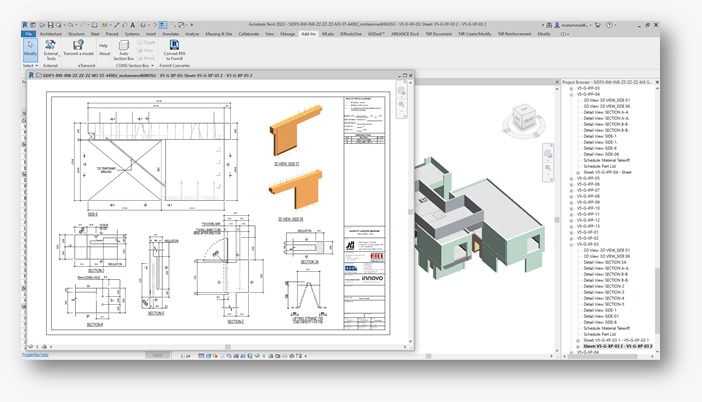Switch to the Architecture ribbon tab
The height and width of the screenshot is (402, 702).
click(x=51, y=34)
